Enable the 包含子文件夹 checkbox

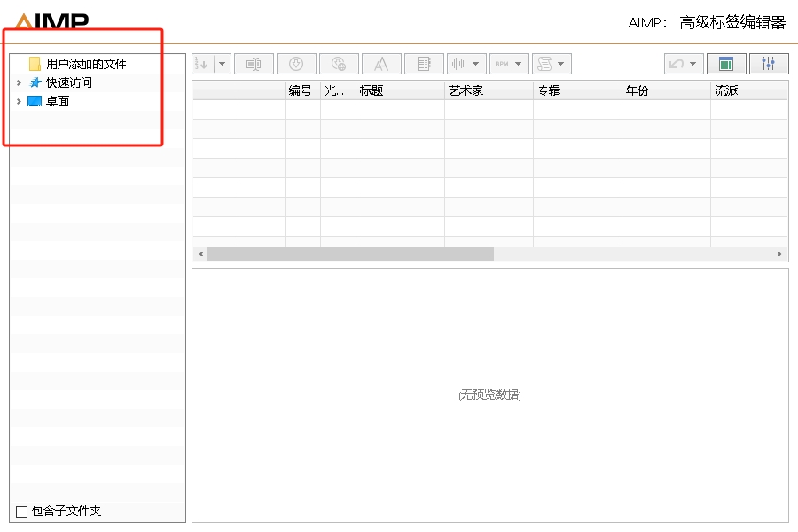tap(22, 512)
